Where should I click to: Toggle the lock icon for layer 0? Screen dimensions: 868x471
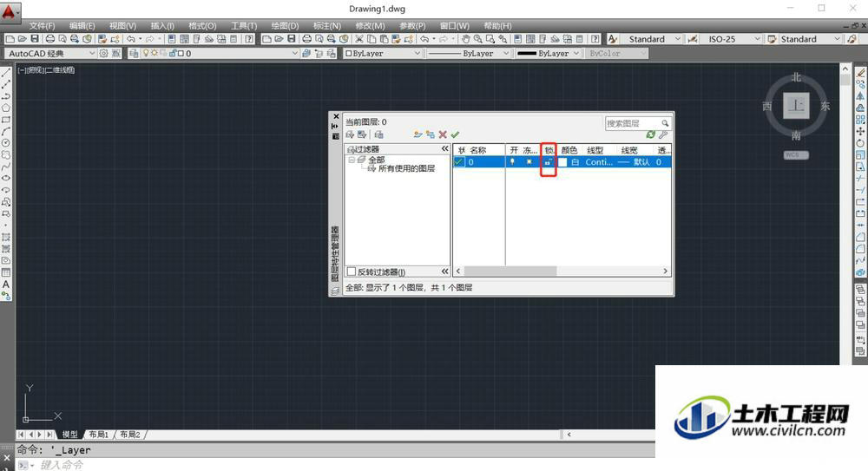548,162
